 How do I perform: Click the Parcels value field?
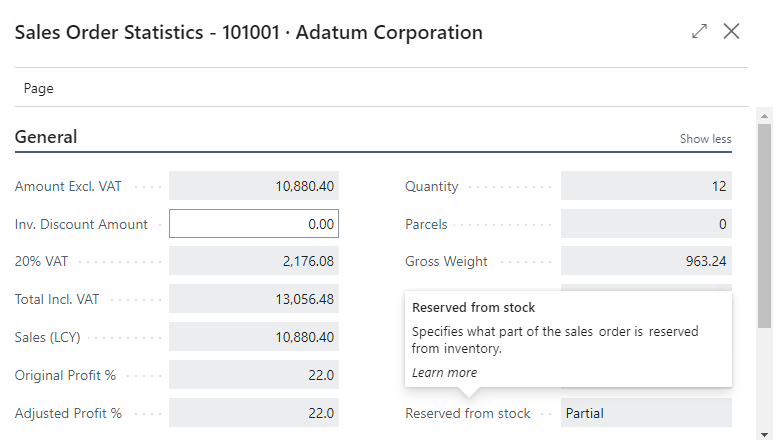646,224
